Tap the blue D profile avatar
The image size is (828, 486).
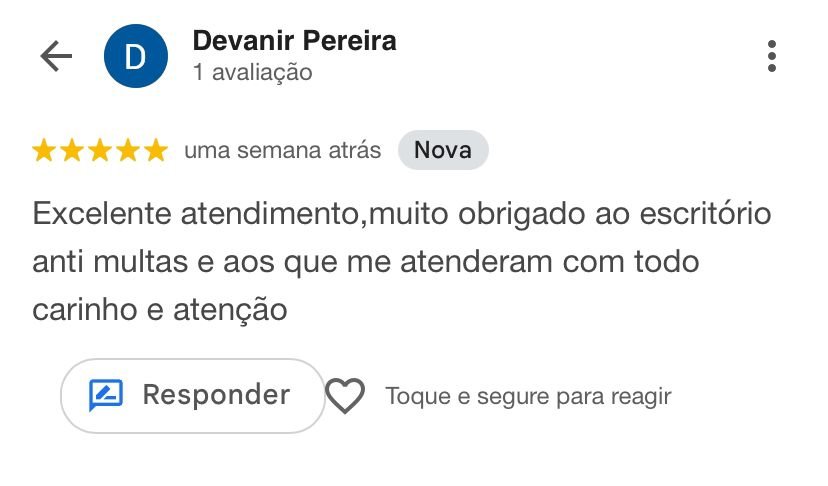135,57
